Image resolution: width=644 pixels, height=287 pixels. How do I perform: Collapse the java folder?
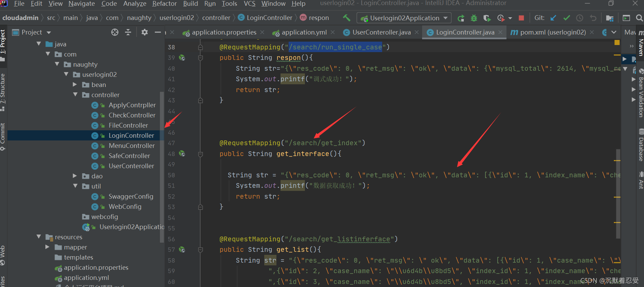click(39, 44)
